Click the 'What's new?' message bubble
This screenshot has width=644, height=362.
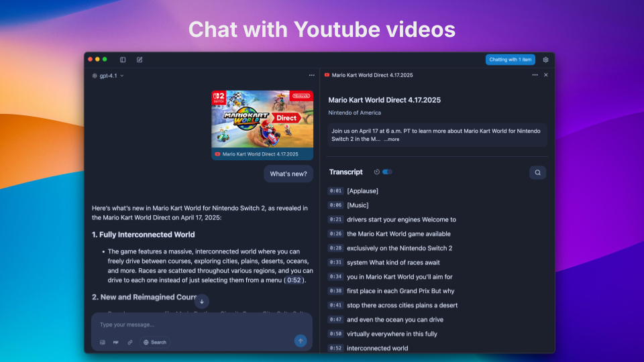(x=288, y=174)
